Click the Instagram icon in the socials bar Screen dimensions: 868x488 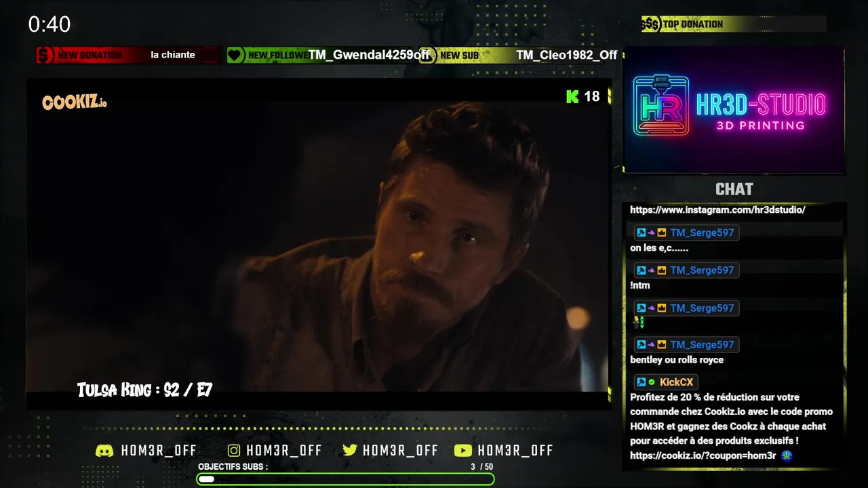click(x=234, y=451)
